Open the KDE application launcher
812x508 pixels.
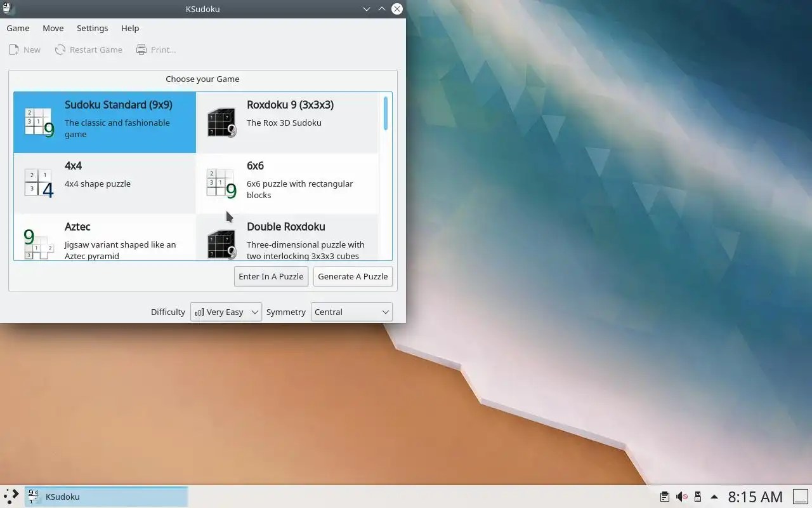[11, 497]
